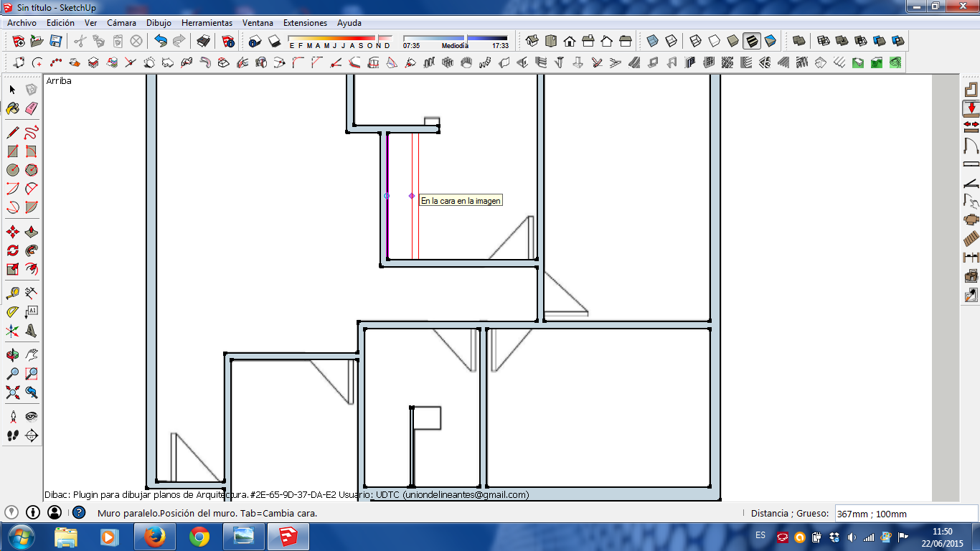The height and width of the screenshot is (551, 980).
Task: Save the model with floppy disk icon
Action: point(55,41)
